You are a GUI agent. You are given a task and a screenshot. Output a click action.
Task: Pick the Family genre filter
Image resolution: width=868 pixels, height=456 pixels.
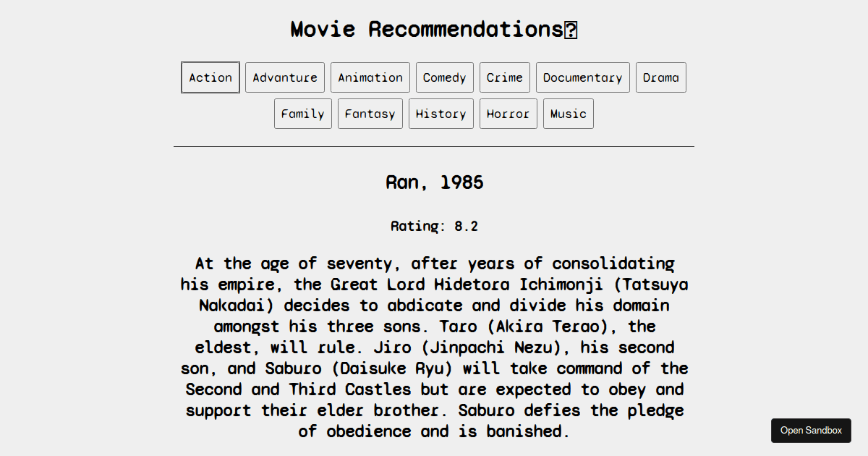pyautogui.click(x=302, y=113)
